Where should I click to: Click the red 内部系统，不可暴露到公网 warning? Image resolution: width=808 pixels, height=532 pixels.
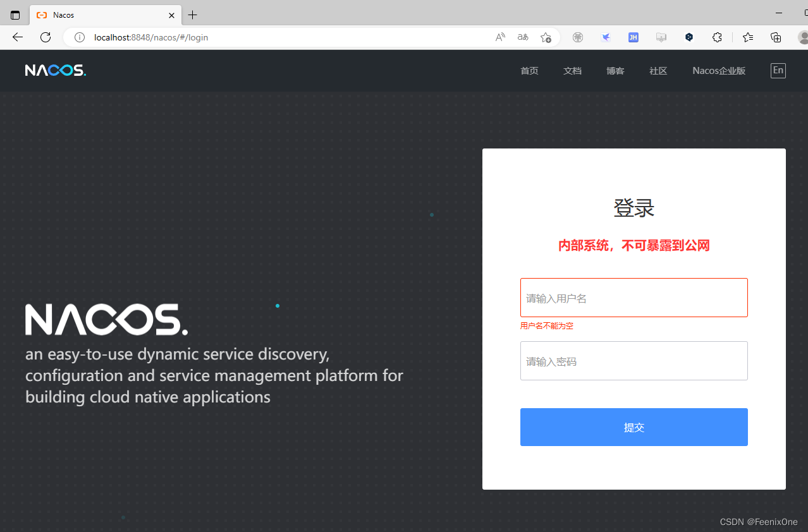click(634, 246)
